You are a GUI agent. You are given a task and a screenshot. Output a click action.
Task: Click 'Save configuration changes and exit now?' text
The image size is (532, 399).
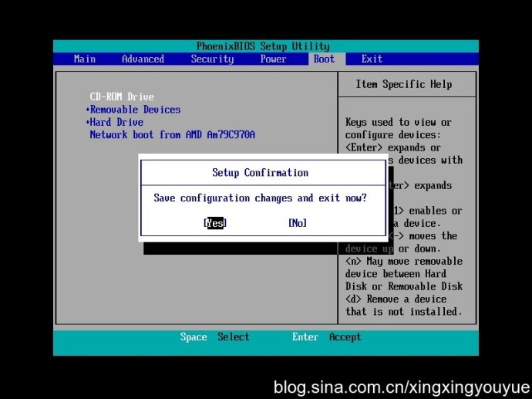tap(261, 198)
